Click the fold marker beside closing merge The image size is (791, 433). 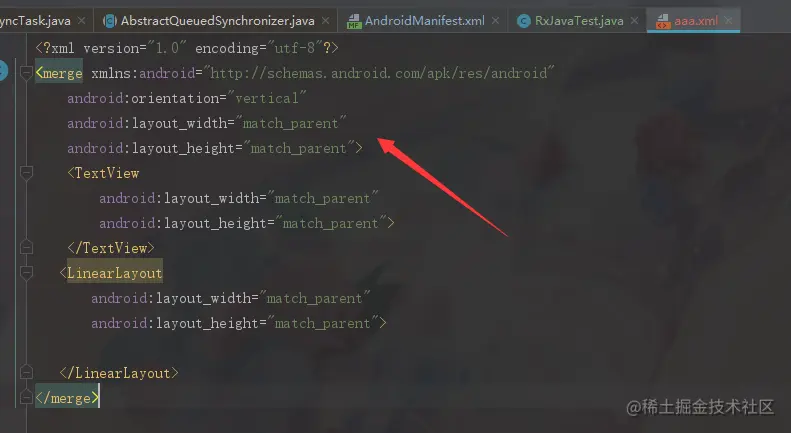pos(26,398)
